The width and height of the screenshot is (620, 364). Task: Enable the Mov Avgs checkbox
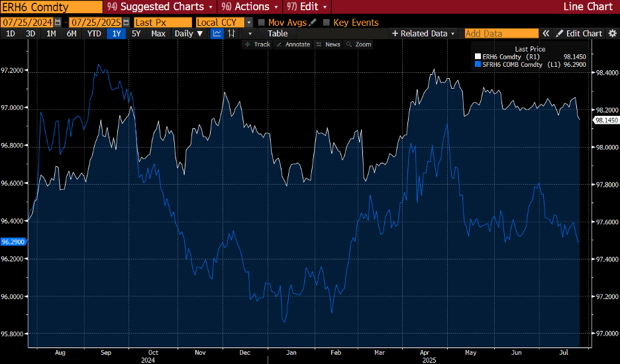point(262,23)
